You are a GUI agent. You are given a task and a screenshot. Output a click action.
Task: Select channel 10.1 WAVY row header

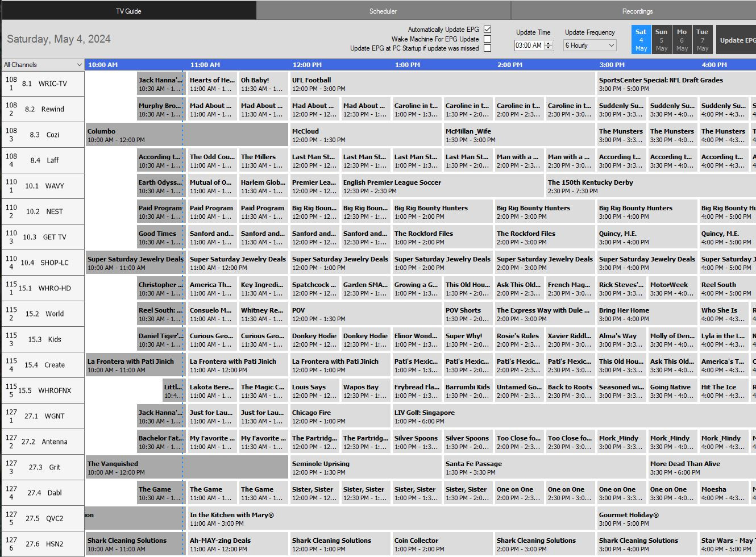pyautogui.click(x=43, y=186)
